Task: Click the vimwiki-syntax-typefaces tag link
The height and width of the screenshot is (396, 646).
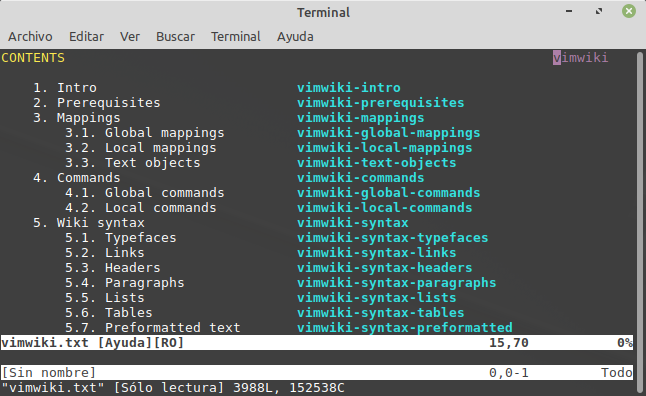Action: 392,238
